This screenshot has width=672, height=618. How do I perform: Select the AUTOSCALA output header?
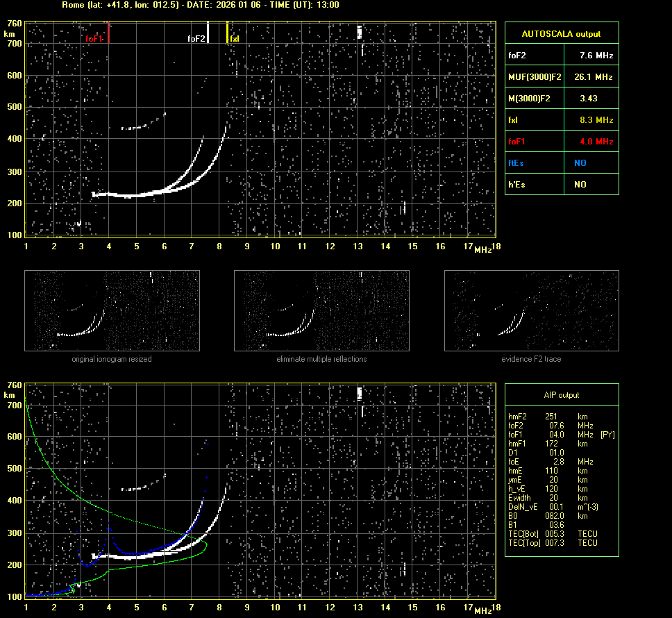click(561, 33)
